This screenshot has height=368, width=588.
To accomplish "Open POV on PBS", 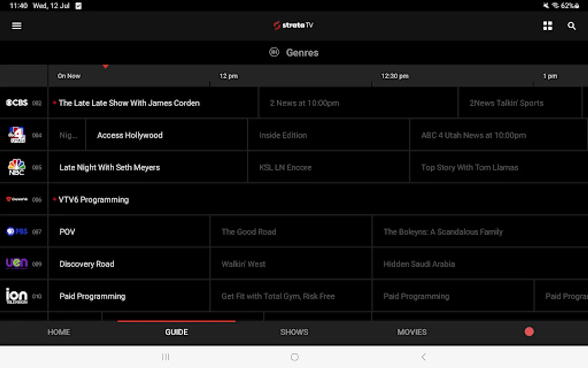I will pos(129,231).
